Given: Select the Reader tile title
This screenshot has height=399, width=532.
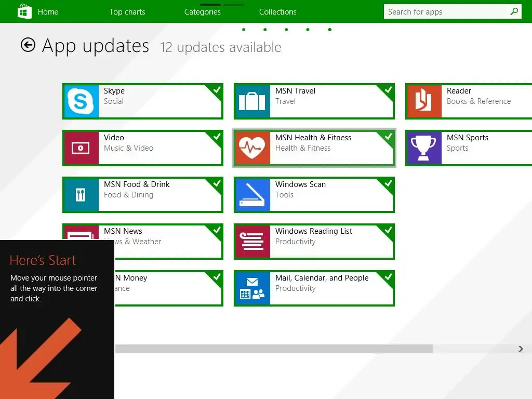Looking at the screenshot, I should click(459, 91).
